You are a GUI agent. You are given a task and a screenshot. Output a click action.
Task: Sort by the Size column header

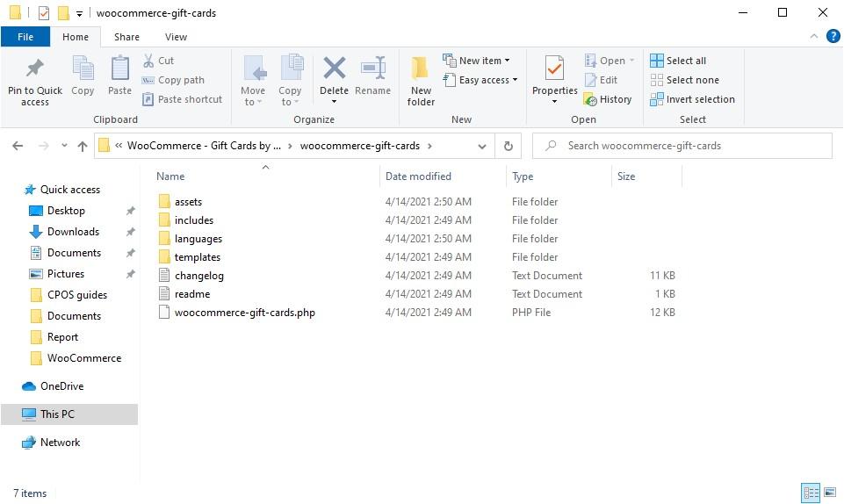626,176
